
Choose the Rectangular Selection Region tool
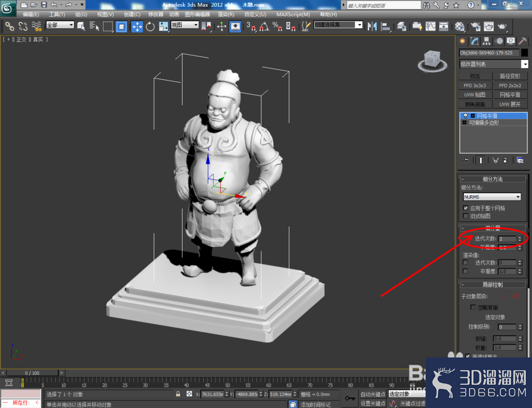107,26
